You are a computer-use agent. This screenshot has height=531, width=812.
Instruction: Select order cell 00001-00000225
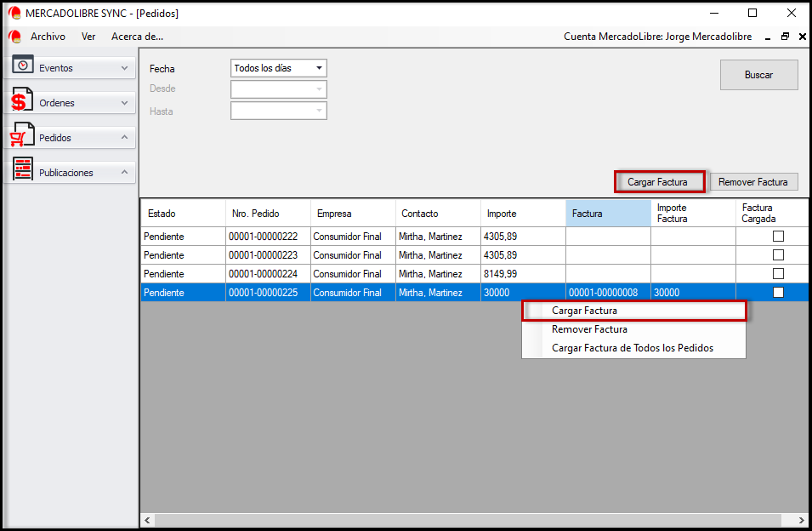[268, 292]
